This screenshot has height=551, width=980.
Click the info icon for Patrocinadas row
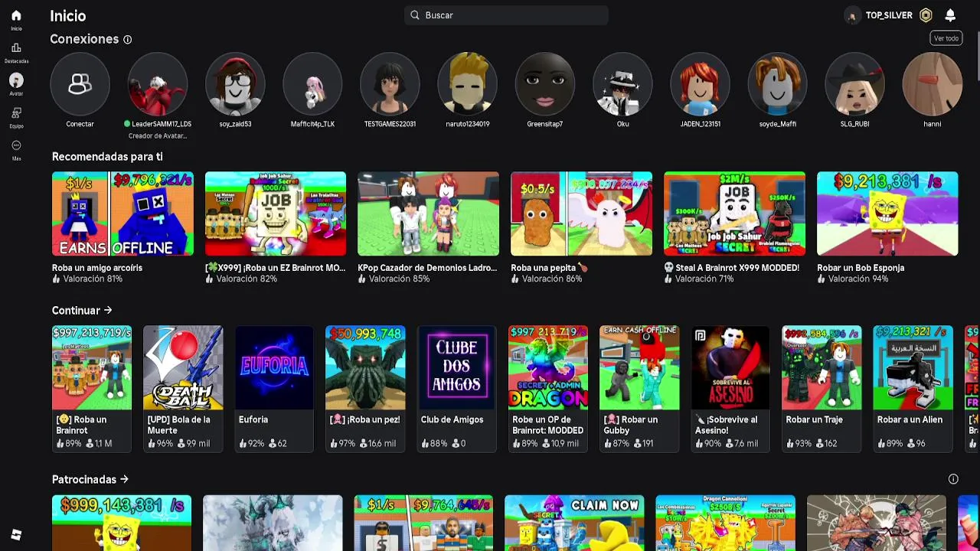(x=953, y=479)
